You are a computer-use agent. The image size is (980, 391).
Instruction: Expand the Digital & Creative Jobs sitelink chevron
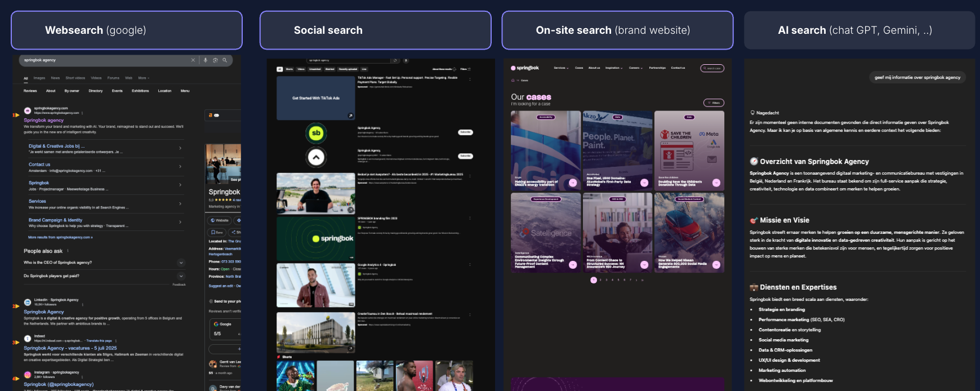[x=180, y=148]
